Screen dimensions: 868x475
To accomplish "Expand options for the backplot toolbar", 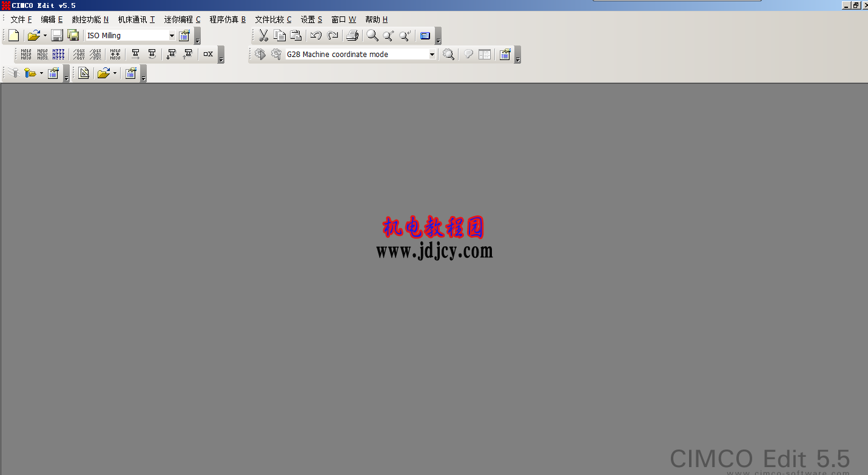I will [x=143, y=74].
